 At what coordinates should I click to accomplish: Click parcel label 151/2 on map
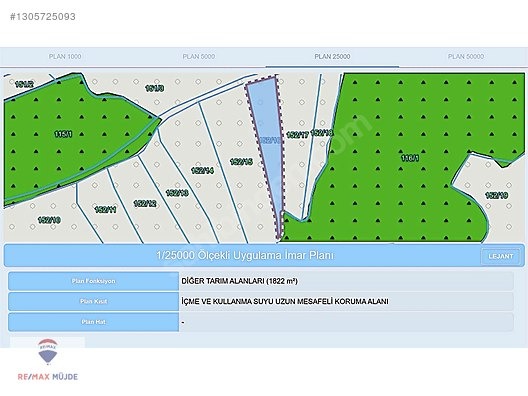[24, 84]
